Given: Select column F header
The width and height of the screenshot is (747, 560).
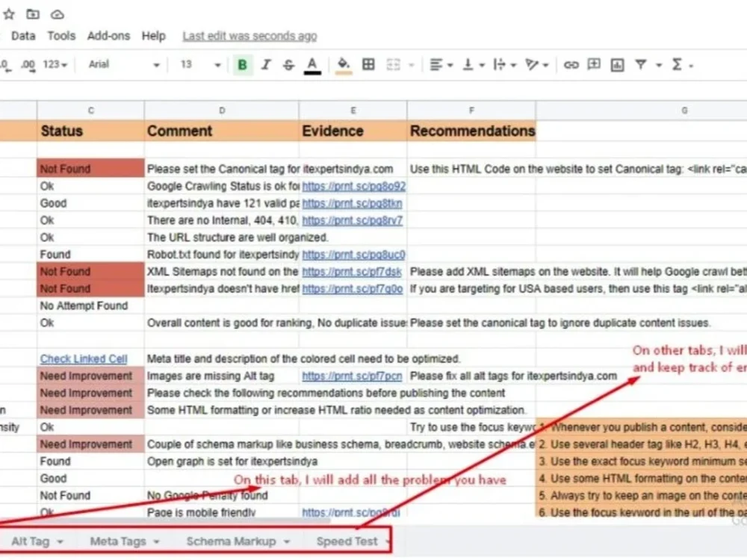Looking at the screenshot, I should (471, 111).
